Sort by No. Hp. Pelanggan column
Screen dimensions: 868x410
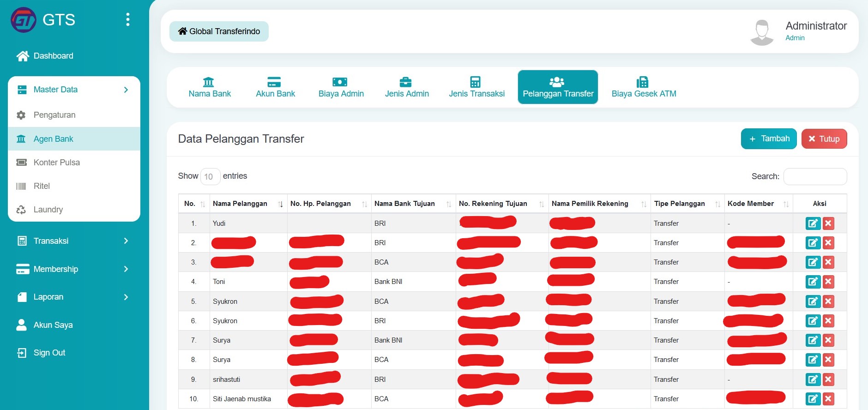tap(329, 204)
